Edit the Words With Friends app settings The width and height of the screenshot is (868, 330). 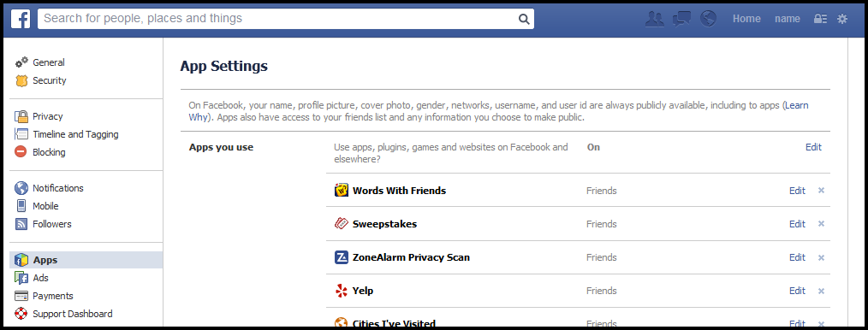click(797, 191)
